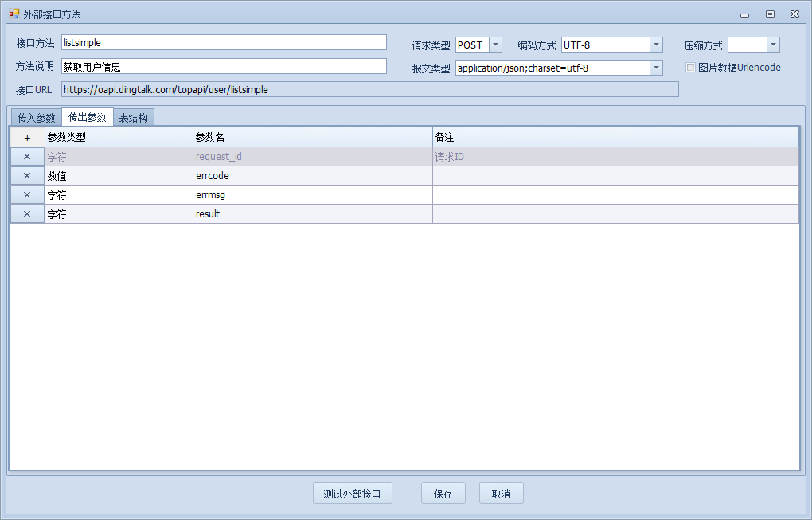Delete the errmsg parameter row
Viewport: 812px width, 520px height.
coord(27,195)
